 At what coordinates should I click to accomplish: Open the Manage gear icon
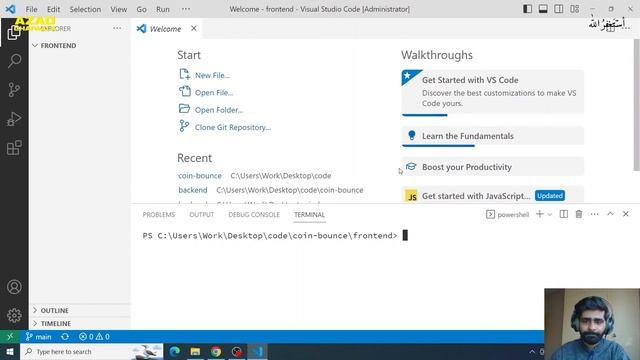14,316
